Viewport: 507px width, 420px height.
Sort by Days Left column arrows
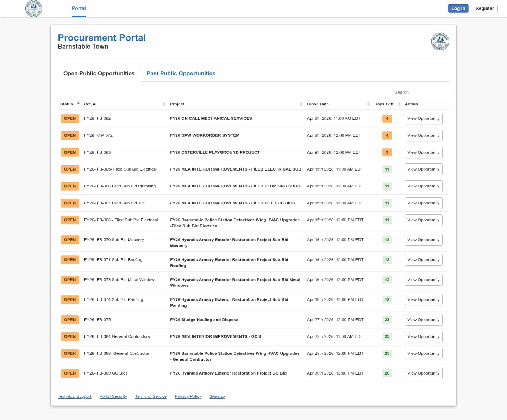point(399,104)
